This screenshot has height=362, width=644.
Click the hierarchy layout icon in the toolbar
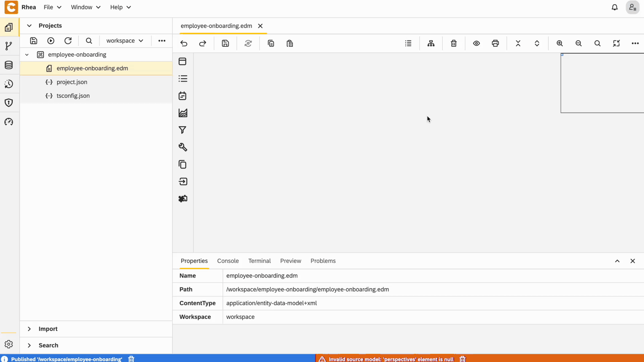coord(431,43)
